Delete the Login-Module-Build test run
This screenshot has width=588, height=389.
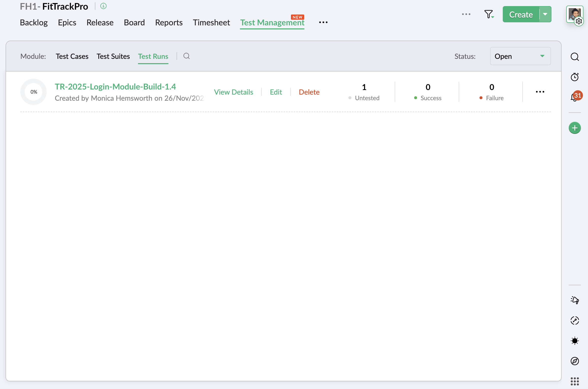(309, 92)
